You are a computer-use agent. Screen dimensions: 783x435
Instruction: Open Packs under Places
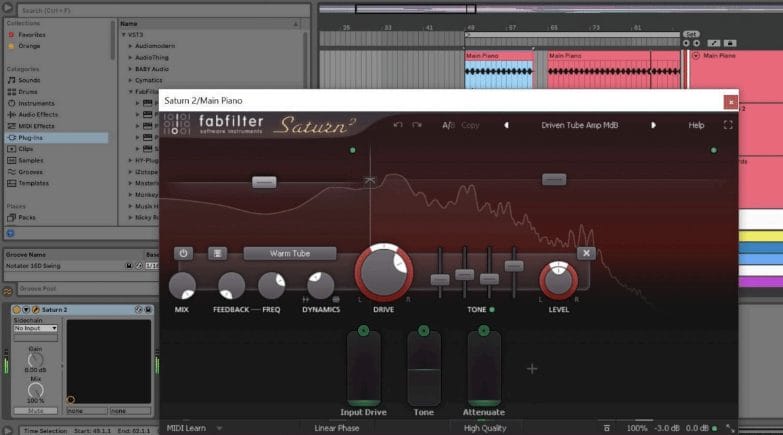[26, 218]
